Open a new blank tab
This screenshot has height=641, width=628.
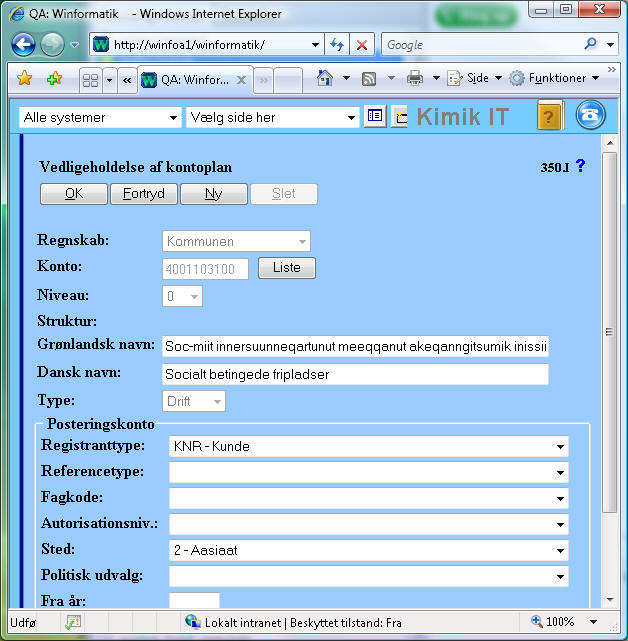pos(288,80)
